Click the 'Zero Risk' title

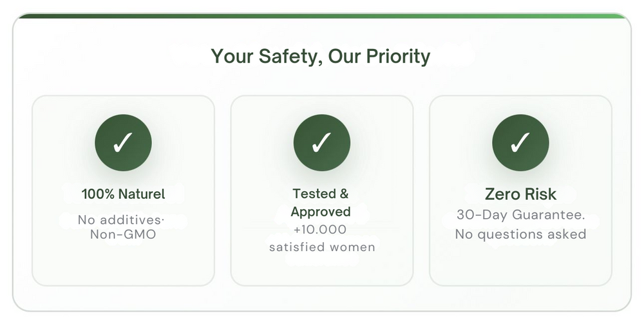[520, 194]
